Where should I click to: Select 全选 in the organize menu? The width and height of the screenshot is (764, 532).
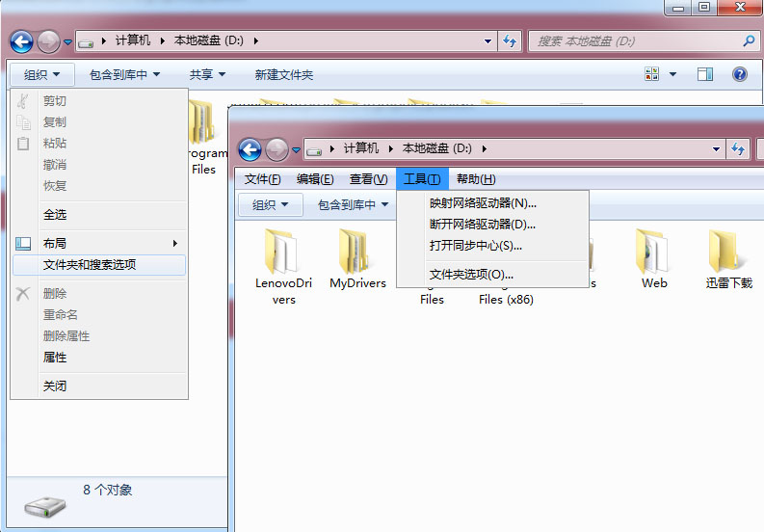tap(99, 215)
